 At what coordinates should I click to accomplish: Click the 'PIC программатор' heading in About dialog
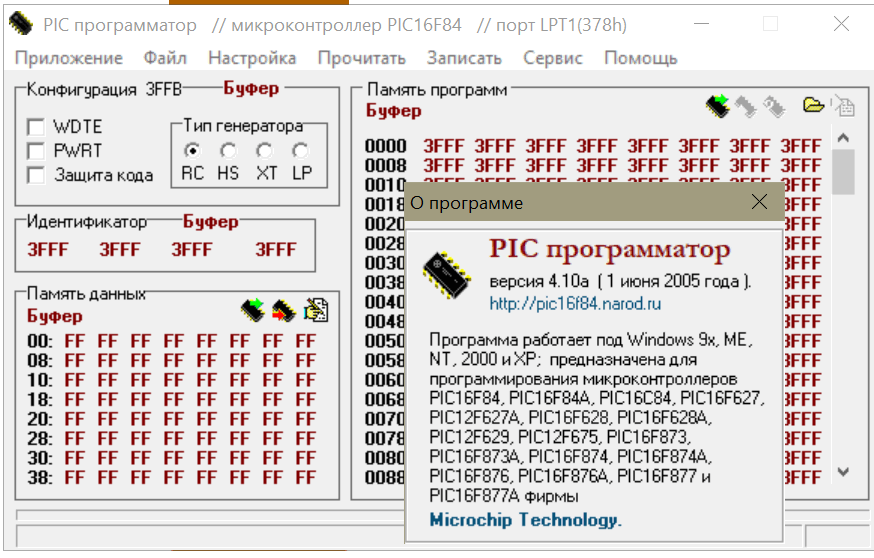click(x=610, y=250)
